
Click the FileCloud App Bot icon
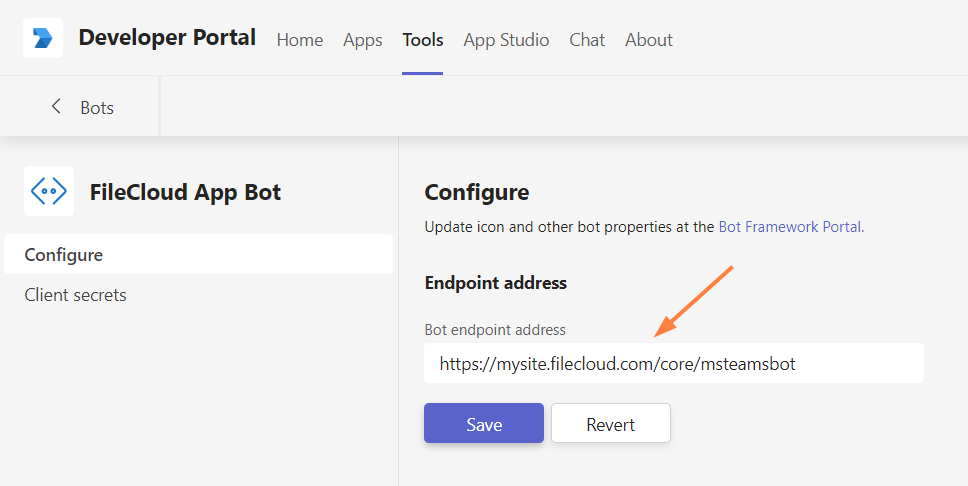(x=49, y=191)
